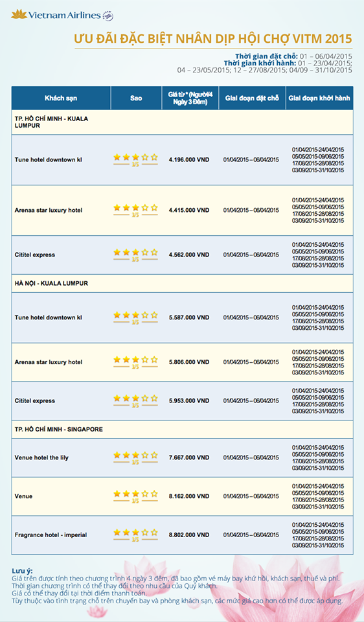Click the TP. Hồ Chí Minh - Singapore section row
364x622 pixels.
(x=183, y=429)
